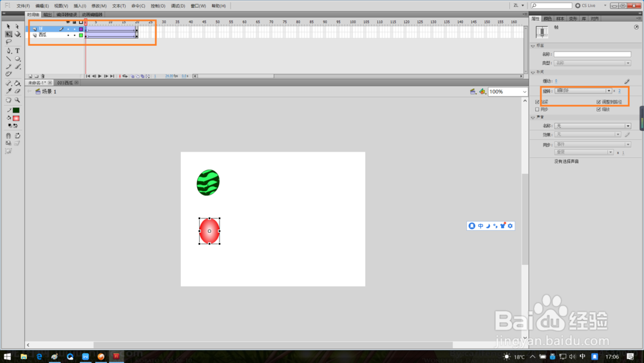Click the black and white colors icon
The image size is (644, 363).
point(10,126)
